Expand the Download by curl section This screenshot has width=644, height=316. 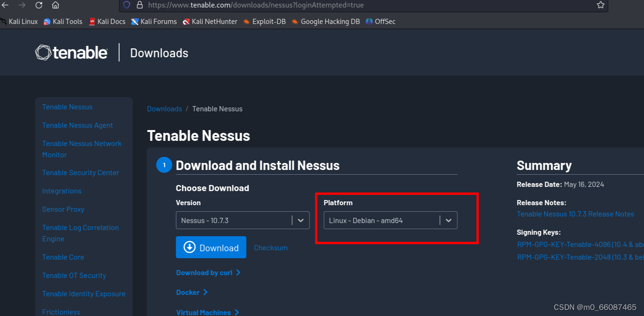(208, 272)
